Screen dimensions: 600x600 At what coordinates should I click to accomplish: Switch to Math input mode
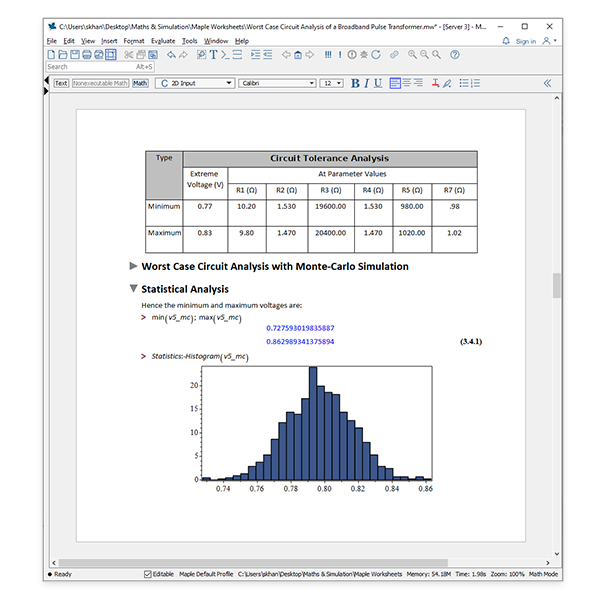pyautogui.click(x=140, y=84)
